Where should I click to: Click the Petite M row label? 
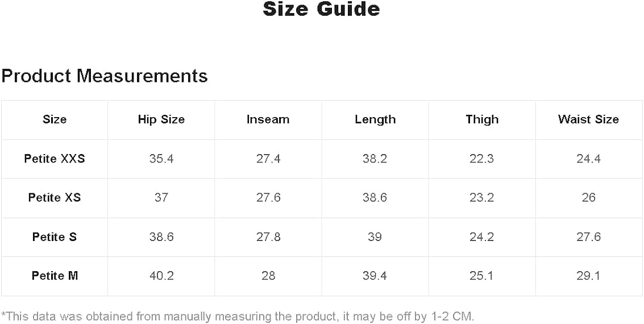pyautogui.click(x=55, y=276)
